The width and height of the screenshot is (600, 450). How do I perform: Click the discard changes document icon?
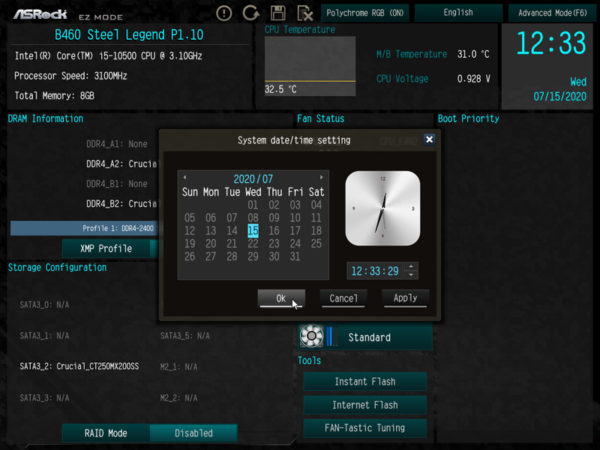point(303,14)
